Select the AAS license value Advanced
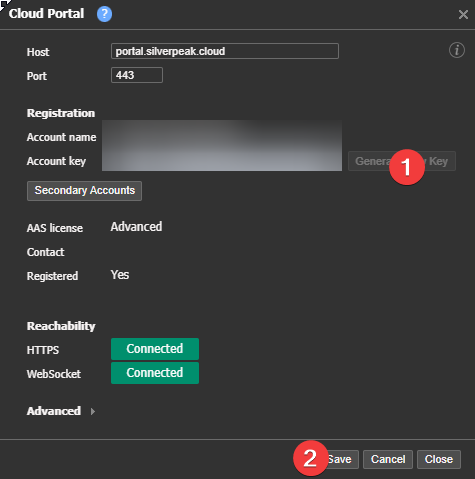This screenshot has width=475, height=479. [136, 227]
